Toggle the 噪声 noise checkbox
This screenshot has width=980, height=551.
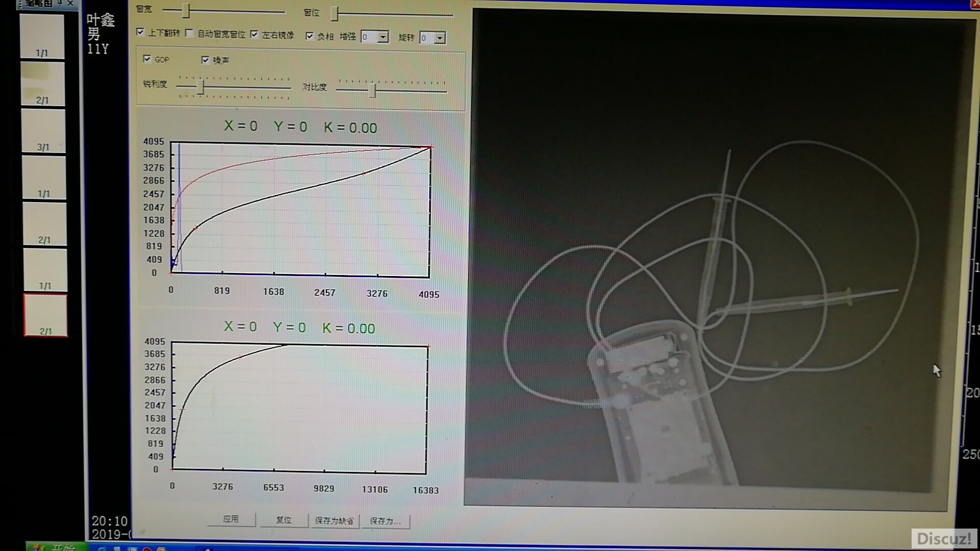coord(205,60)
